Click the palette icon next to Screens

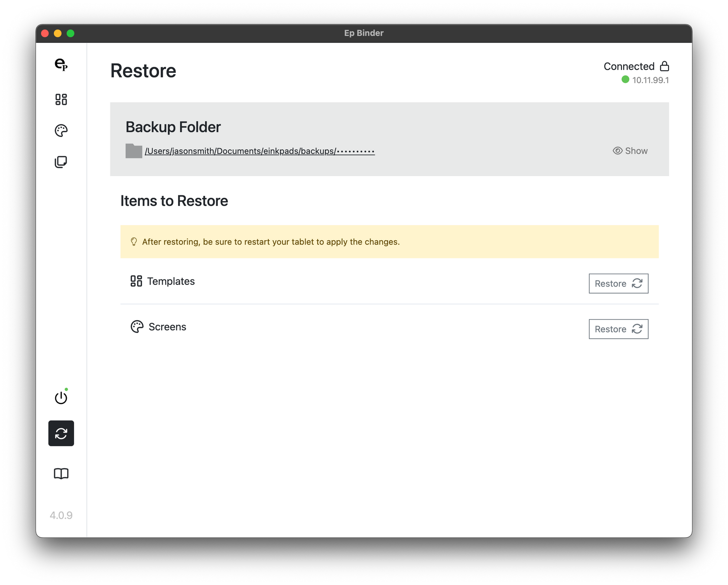tap(137, 327)
